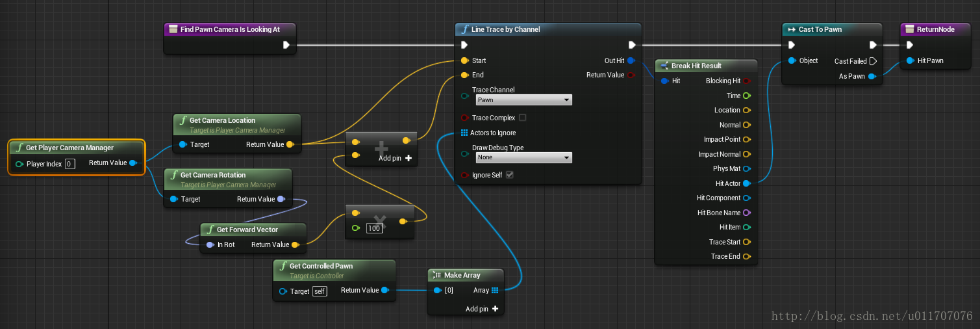This screenshot has width=980, height=329.
Task: Click the Hit Pawn pin on ReturnNode
Action: (x=909, y=60)
